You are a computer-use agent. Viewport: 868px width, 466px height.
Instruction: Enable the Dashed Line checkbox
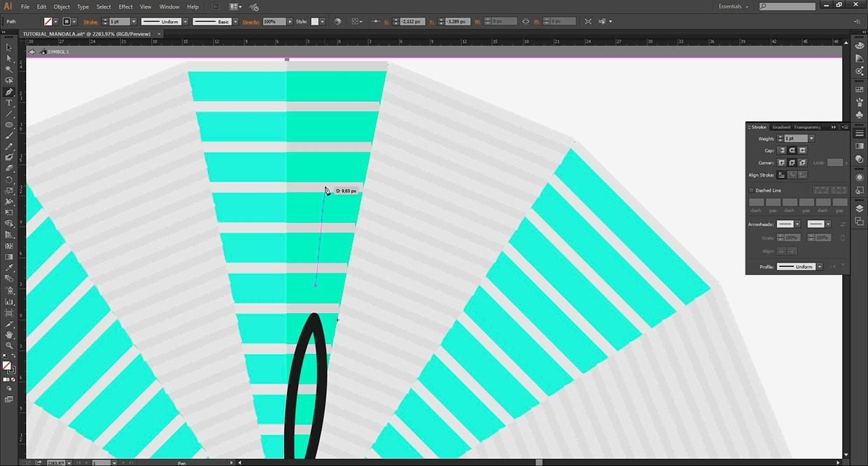[x=752, y=190]
